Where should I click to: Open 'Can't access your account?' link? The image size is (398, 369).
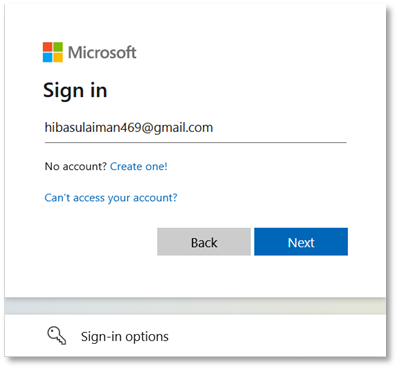coord(111,198)
